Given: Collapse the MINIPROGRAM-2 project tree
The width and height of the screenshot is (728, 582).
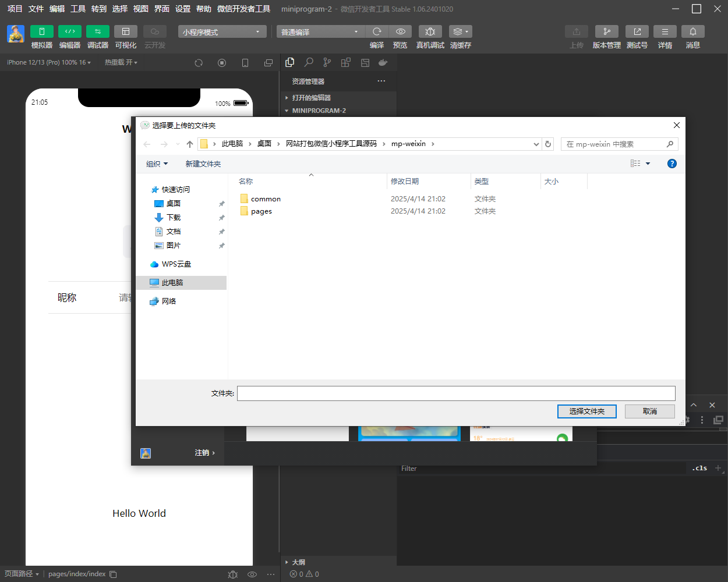Looking at the screenshot, I should 339,111.
